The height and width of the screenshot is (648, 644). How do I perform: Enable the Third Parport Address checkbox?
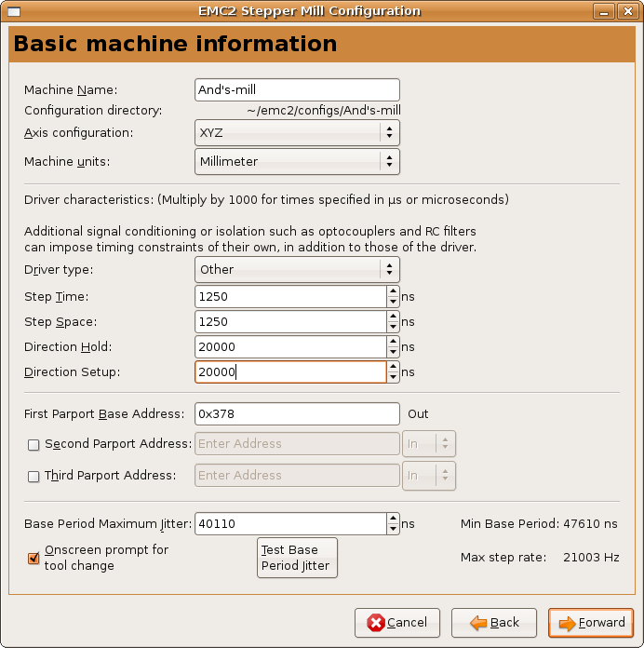click(x=34, y=477)
